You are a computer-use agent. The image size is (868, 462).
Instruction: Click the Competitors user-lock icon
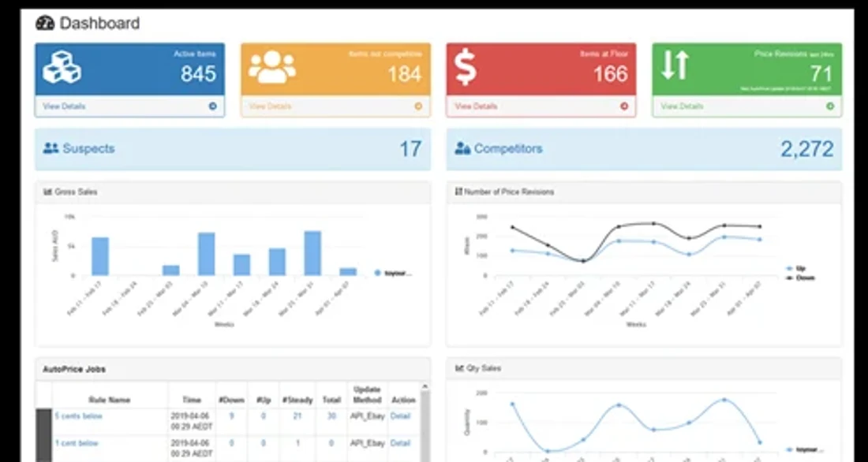click(x=462, y=148)
